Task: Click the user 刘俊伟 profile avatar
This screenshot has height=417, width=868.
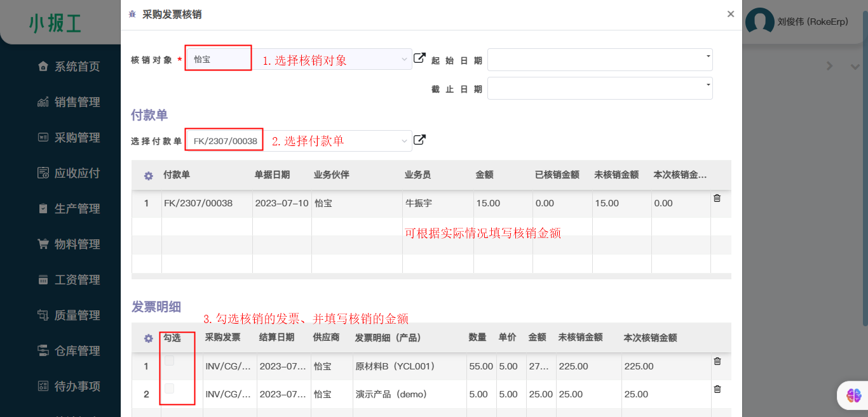Action: pyautogui.click(x=759, y=22)
